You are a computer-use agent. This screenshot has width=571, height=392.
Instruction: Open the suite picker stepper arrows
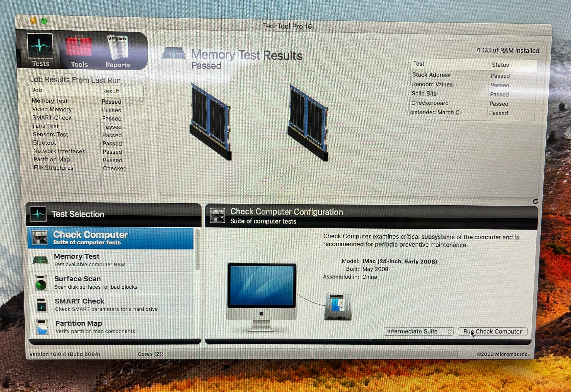tap(449, 331)
